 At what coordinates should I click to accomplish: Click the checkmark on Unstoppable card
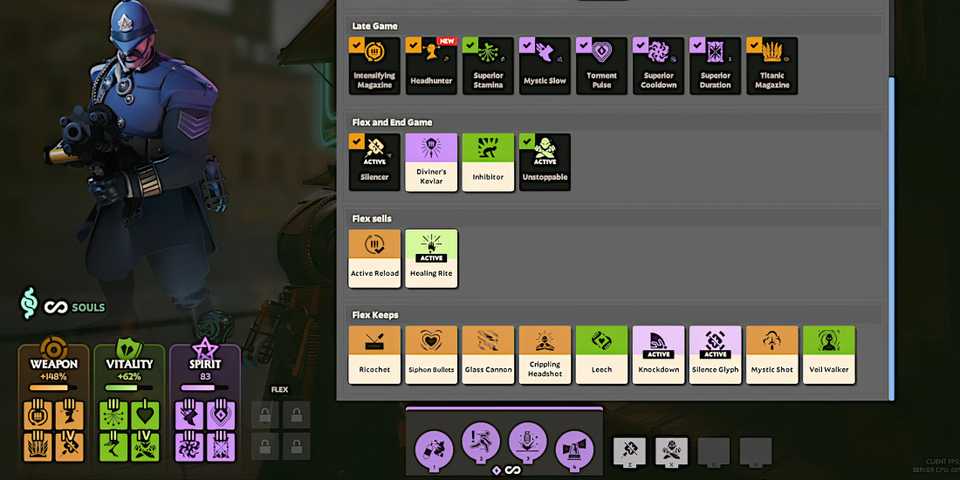pyautogui.click(x=527, y=141)
